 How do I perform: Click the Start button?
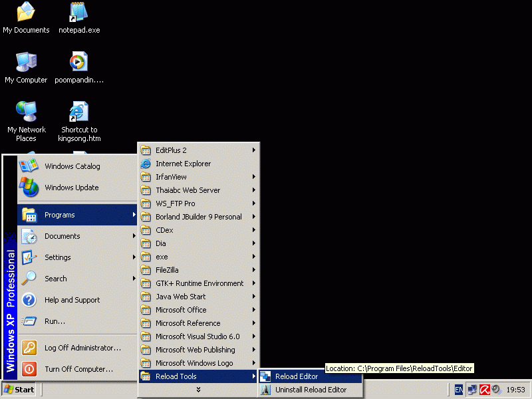point(19,390)
